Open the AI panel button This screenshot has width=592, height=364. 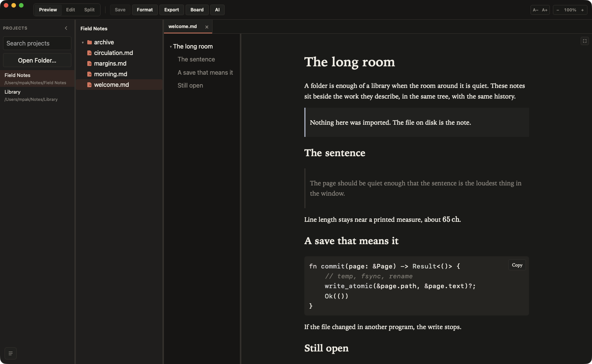(217, 10)
